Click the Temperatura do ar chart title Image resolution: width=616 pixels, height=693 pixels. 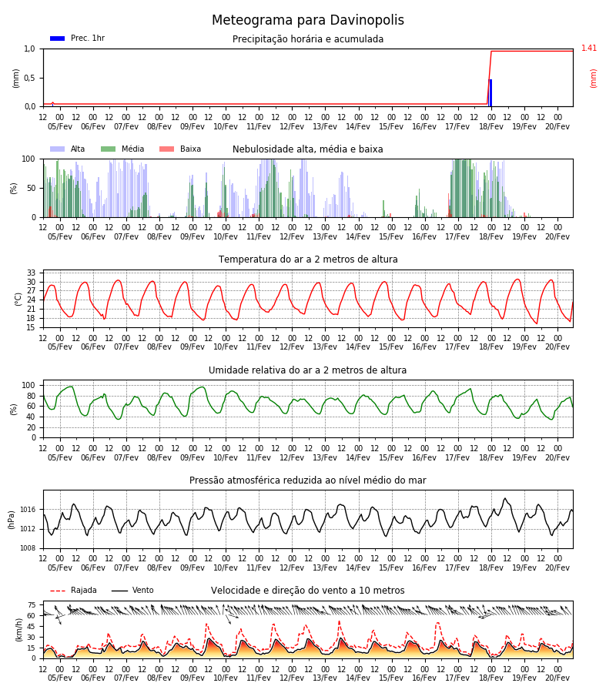tap(308, 259)
